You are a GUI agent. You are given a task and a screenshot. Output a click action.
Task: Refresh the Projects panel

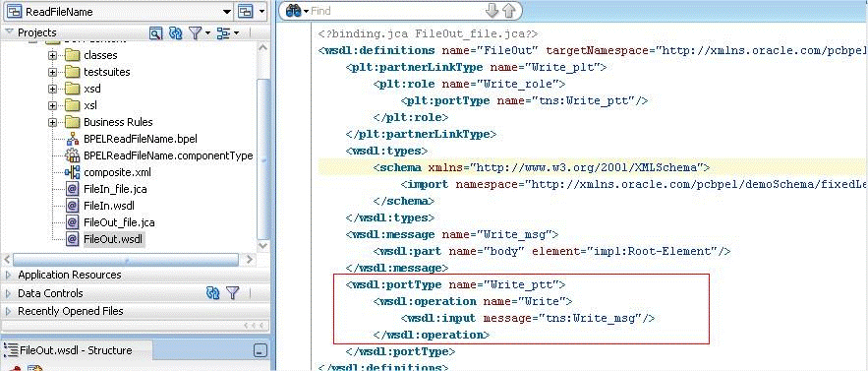176,33
